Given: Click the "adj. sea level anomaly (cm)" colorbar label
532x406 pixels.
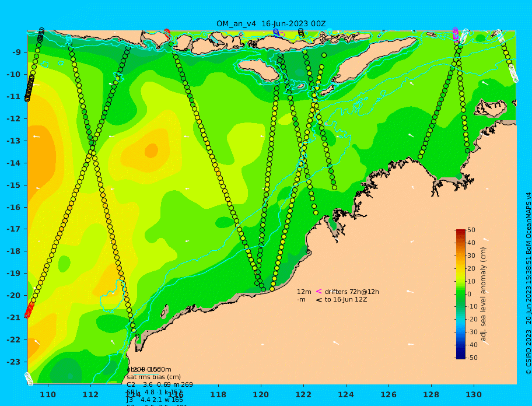Looking at the screenshot, I should click(x=483, y=294).
